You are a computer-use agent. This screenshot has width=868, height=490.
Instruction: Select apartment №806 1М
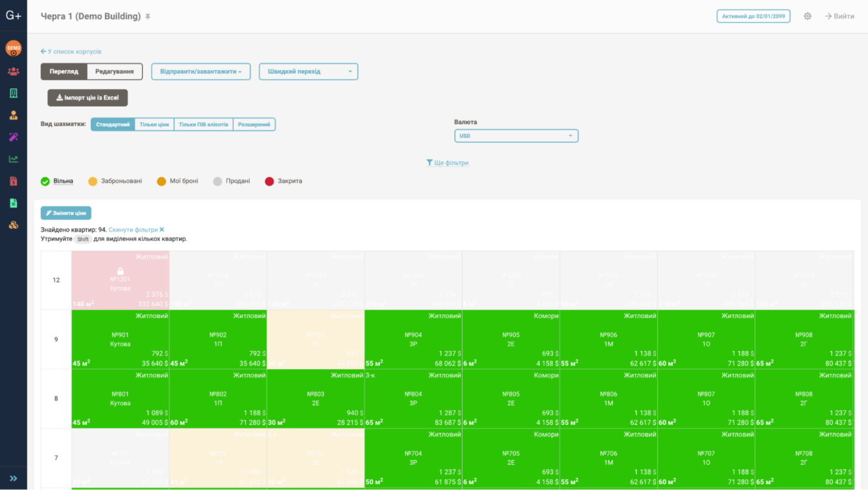tap(609, 398)
